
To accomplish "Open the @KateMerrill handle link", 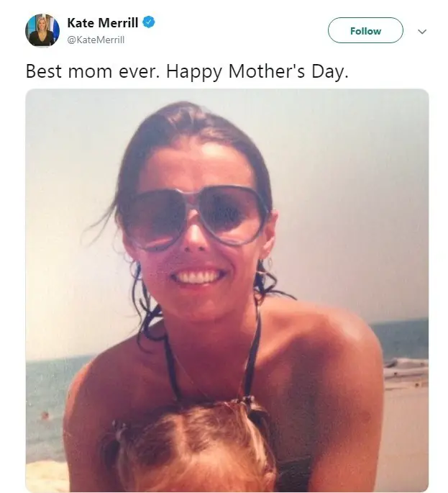I will [x=96, y=40].
